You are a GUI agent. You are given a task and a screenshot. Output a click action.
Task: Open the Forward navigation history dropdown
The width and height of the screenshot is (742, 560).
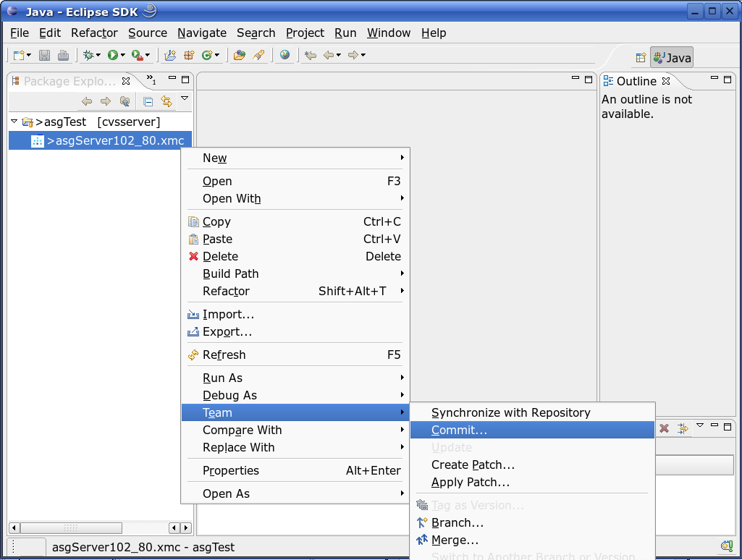click(363, 55)
